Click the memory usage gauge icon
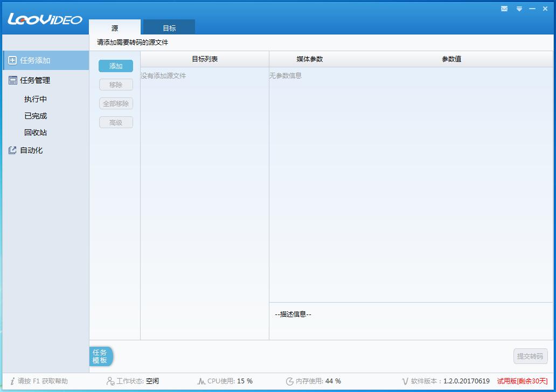The height and width of the screenshot is (392, 556). (289, 381)
